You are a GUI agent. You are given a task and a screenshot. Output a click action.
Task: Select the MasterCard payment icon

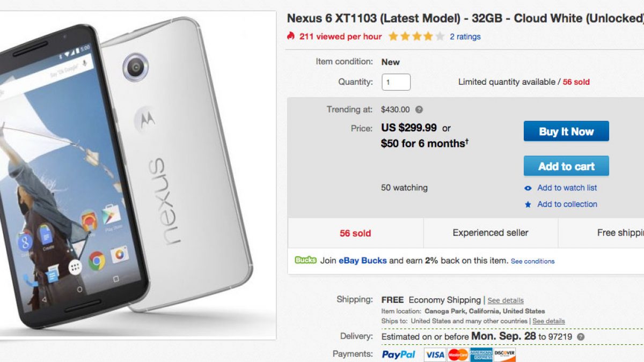pyautogui.click(x=458, y=354)
